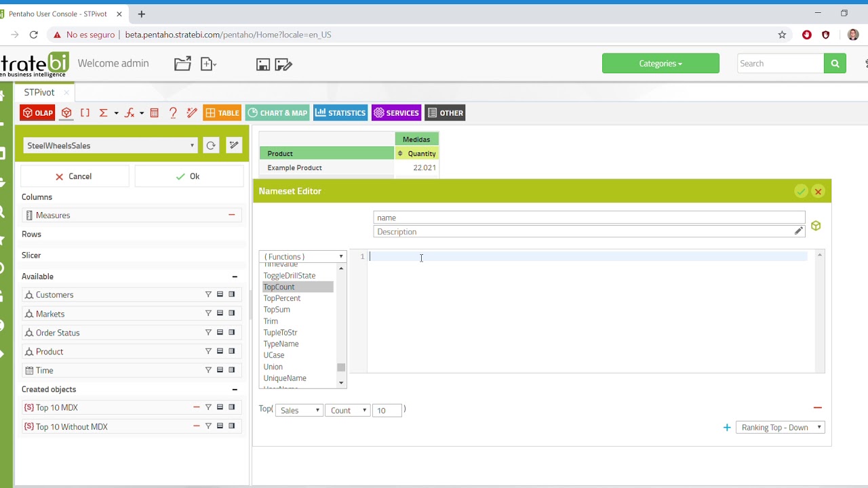Screen dimensions: 868x488
Task: Click the pencil icon in Description field
Action: click(x=799, y=231)
